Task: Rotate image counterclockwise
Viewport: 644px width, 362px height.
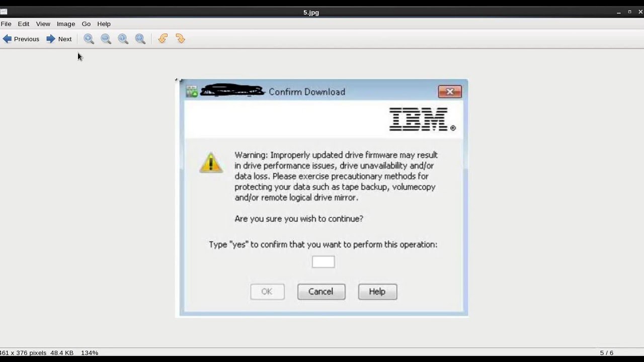Action: pos(163,39)
